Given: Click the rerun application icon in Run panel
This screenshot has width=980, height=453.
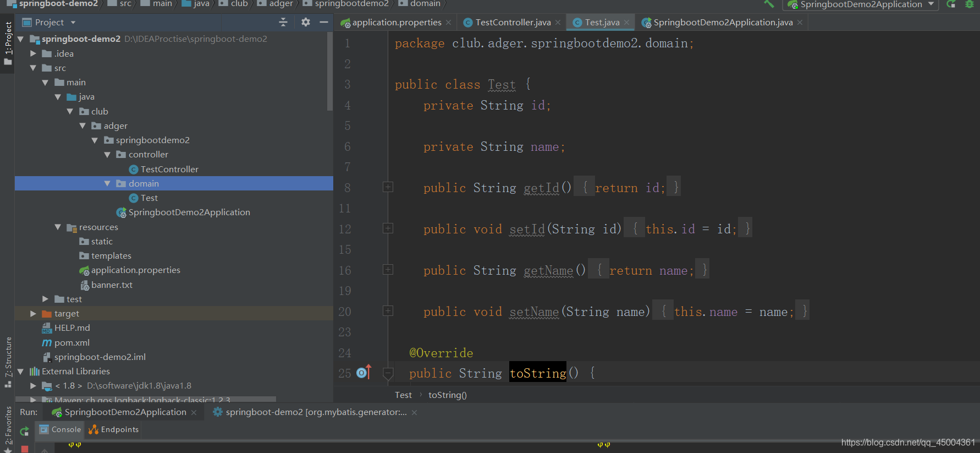Looking at the screenshot, I should point(24,432).
